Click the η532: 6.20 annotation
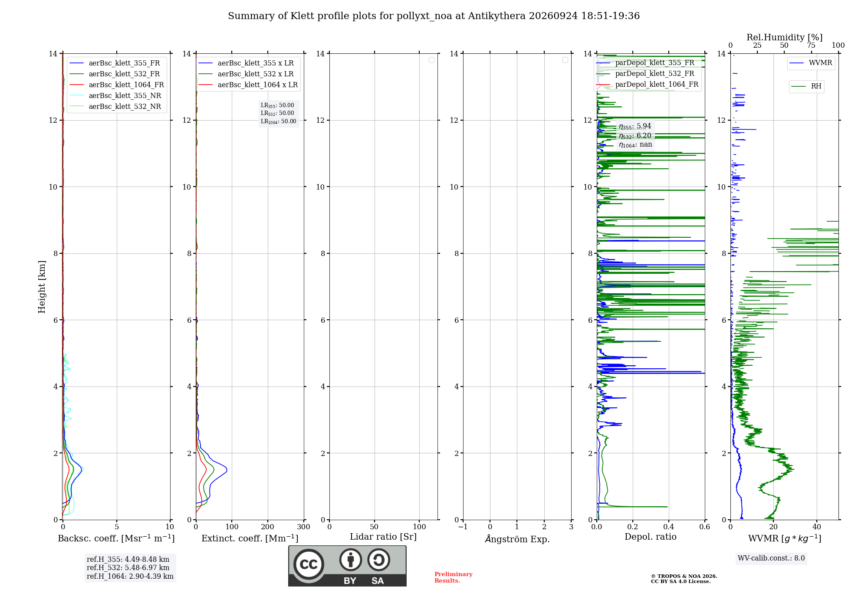Viewport: 868px width, 590px height. click(x=635, y=136)
